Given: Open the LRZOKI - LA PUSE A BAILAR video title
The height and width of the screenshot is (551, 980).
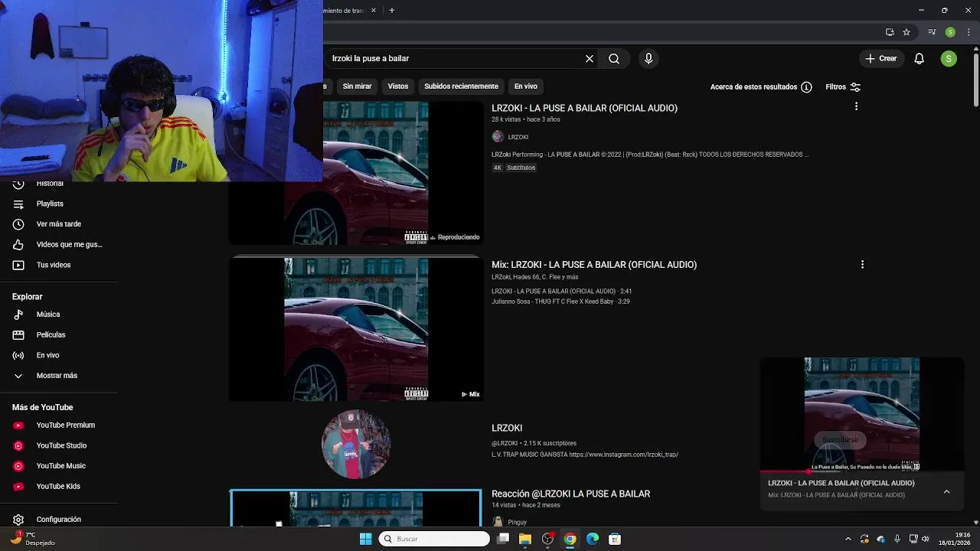Looking at the screenshot, I should click(584, 108).
